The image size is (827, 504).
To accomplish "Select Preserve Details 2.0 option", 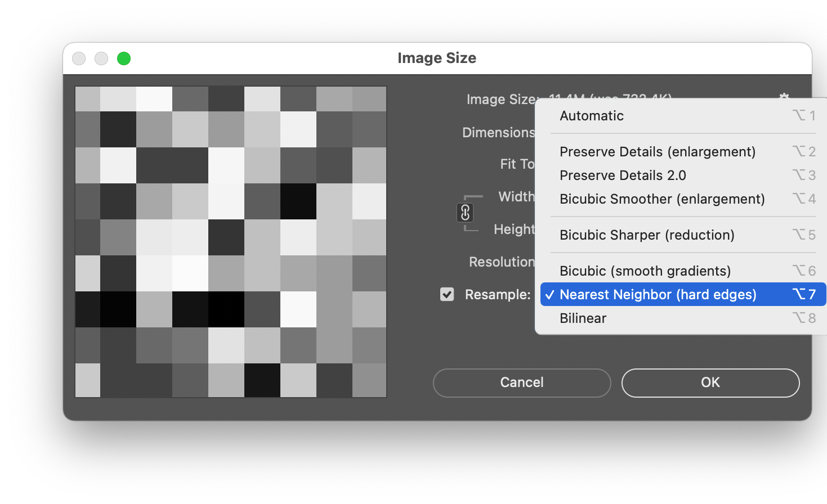I will click(622, 175).
